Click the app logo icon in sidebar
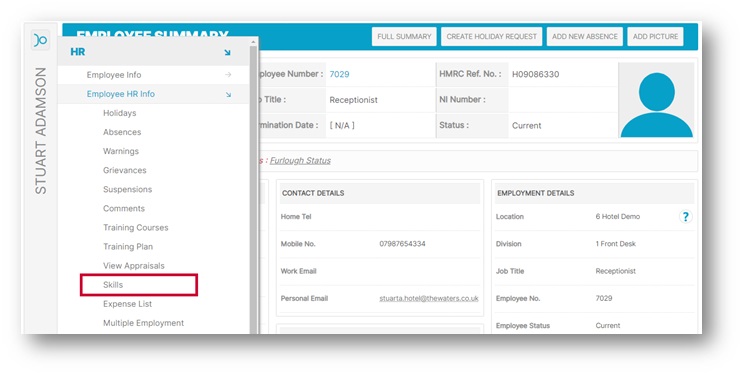The height and width of the screenshot is (376, 744). (x=40, y=40)
